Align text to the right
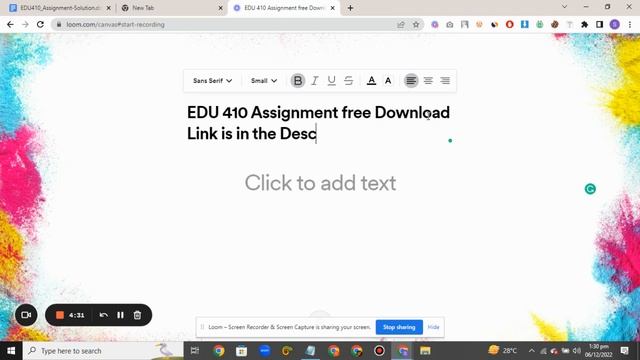 (445, 80)
